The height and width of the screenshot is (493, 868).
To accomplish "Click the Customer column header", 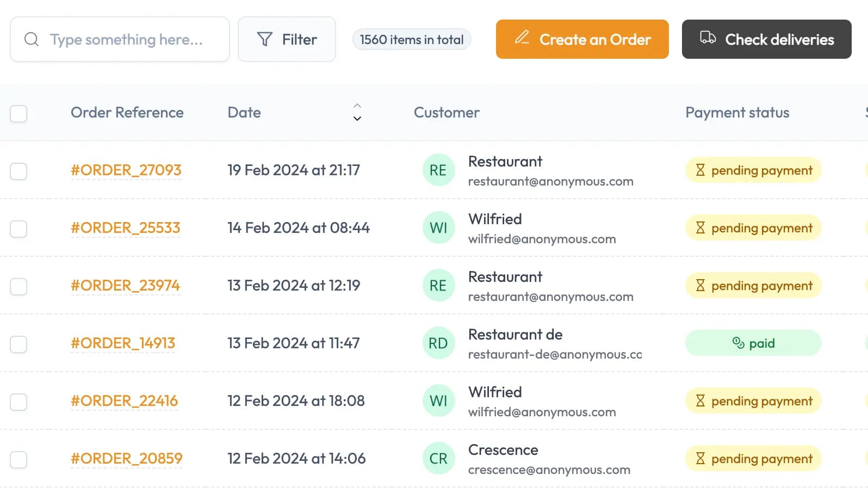I will click(x=447, y=113).
